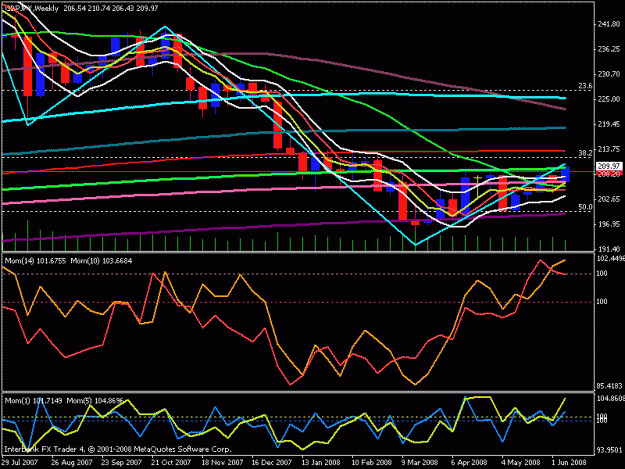Click the 16 Dec 2007 date label
This screenshot has height=469, width=625.
coord(271,463)
